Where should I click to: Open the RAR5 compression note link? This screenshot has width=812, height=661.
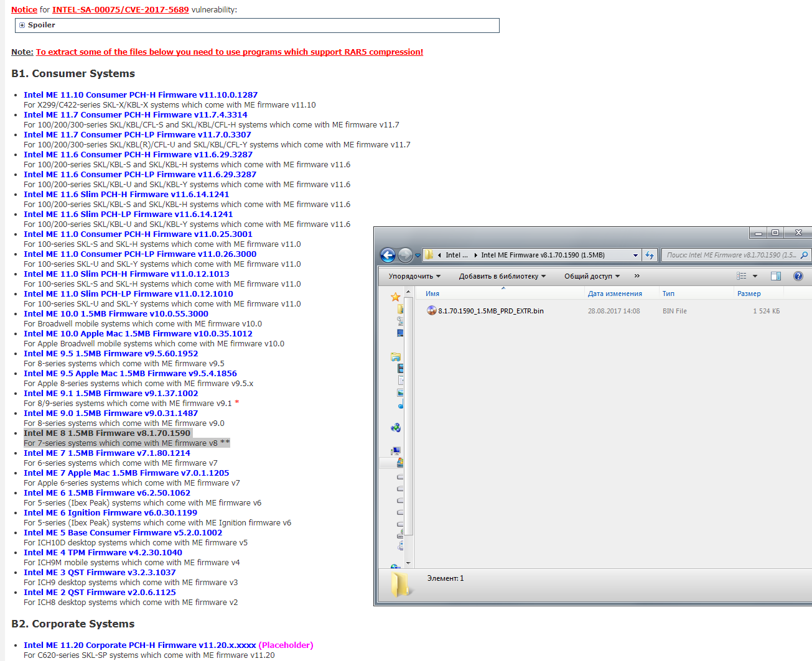pos(230,52)
